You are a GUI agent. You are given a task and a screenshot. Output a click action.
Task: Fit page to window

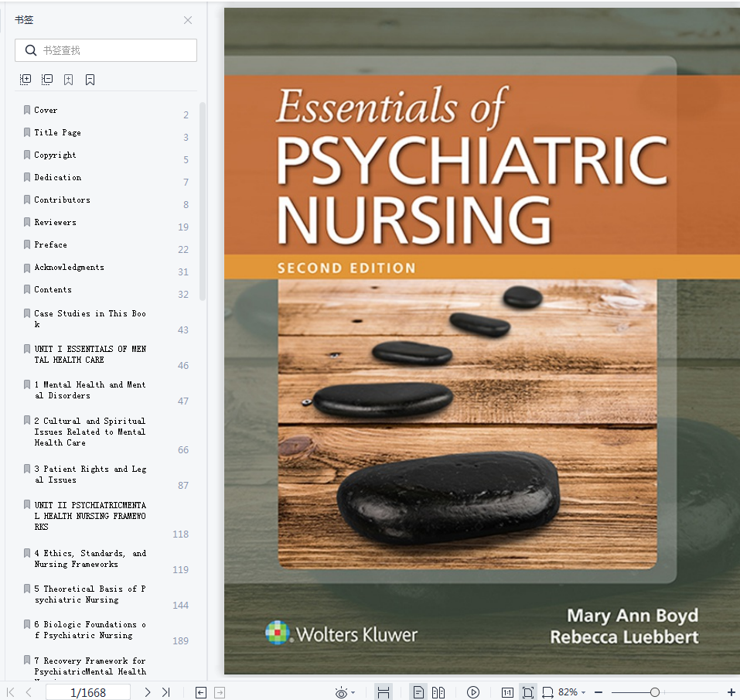click(x=528, y=692)
